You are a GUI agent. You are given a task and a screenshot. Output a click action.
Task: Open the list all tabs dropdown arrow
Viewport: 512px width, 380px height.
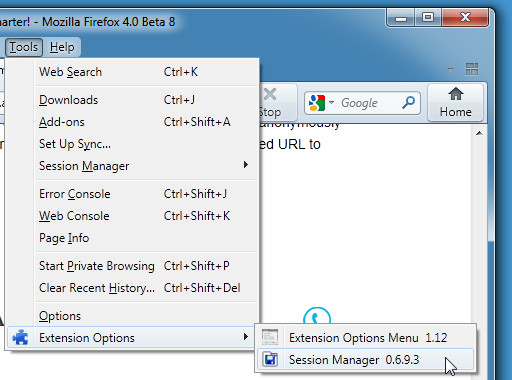pos(450,70)
